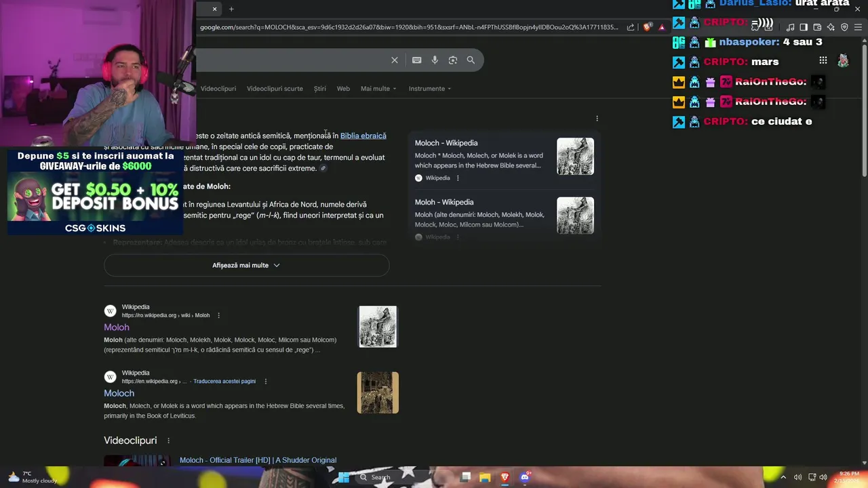The width and height of the screenshot is (868, 488).
Task: Open the Google account avatar
Action: click(843, 60)
